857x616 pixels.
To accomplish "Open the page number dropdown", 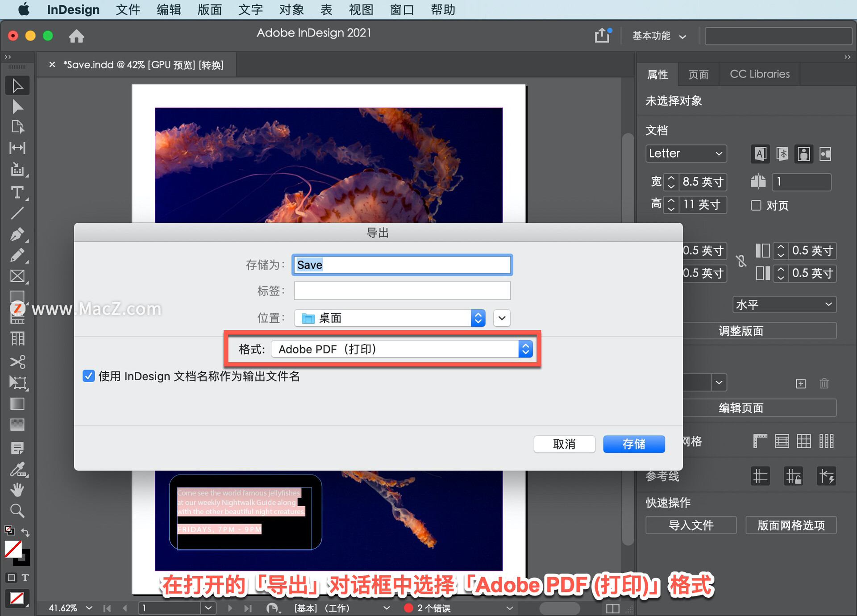I will [208, 608].
